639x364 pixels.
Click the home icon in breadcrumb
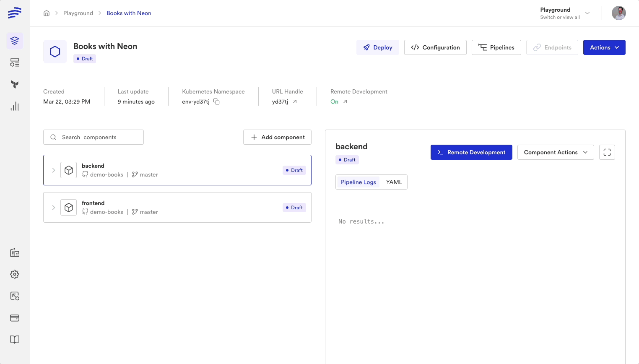pyautogui.click(x=47, y=13)
